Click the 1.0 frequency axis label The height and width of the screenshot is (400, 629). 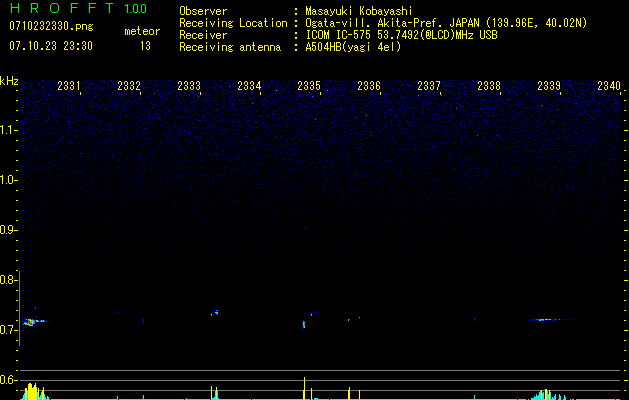[8, 180]
